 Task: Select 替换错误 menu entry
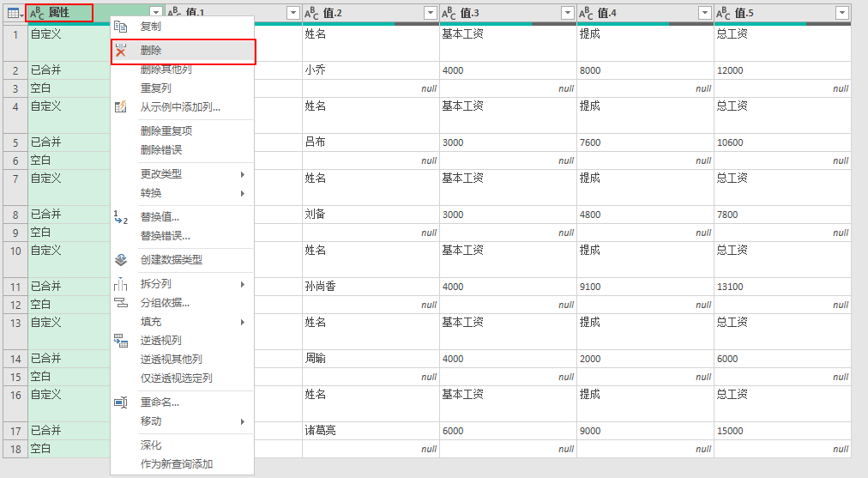pos(183,235)
